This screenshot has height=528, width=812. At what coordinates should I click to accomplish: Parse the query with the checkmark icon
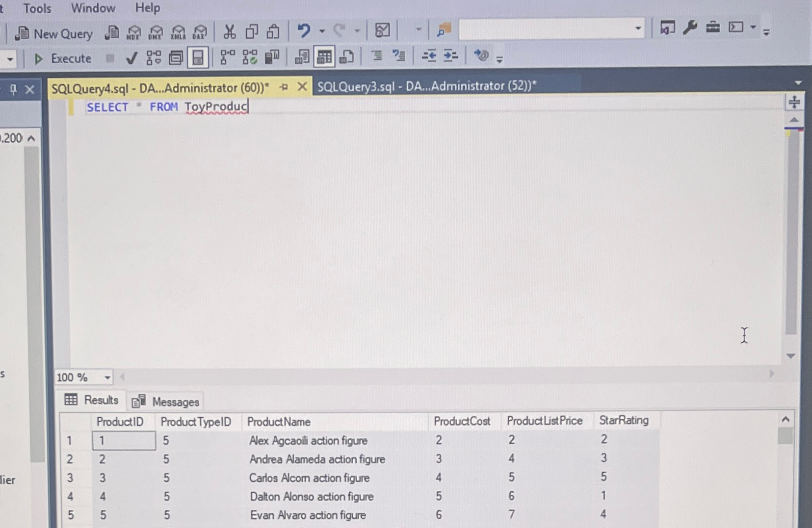[x=131, y=57]
